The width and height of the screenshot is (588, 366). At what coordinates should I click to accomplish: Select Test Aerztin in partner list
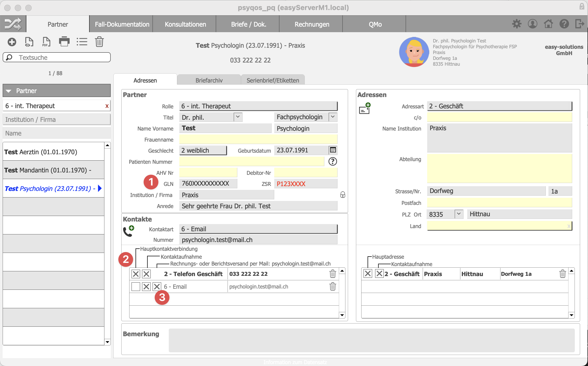54,152
